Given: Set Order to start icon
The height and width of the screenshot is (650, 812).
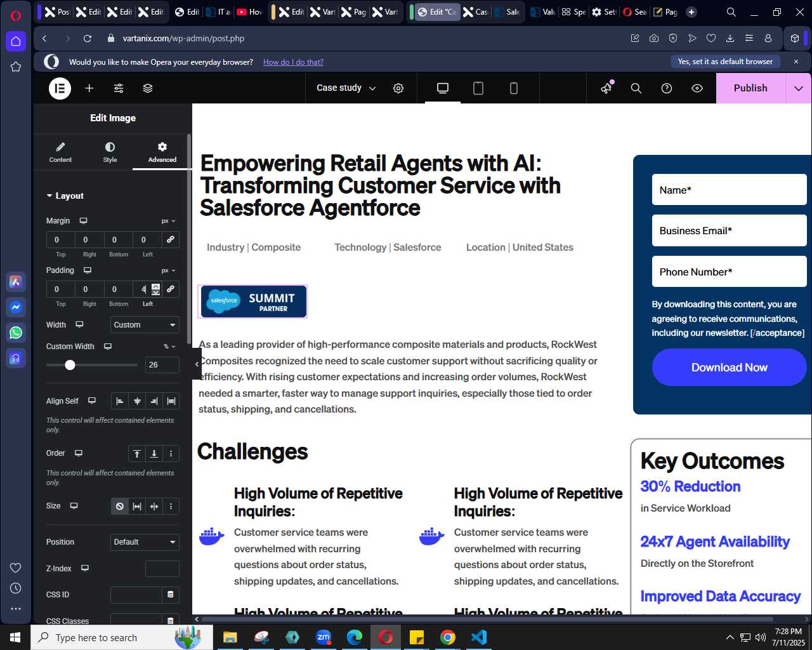Looking at the screenshot, I should (x=137, y=453).
